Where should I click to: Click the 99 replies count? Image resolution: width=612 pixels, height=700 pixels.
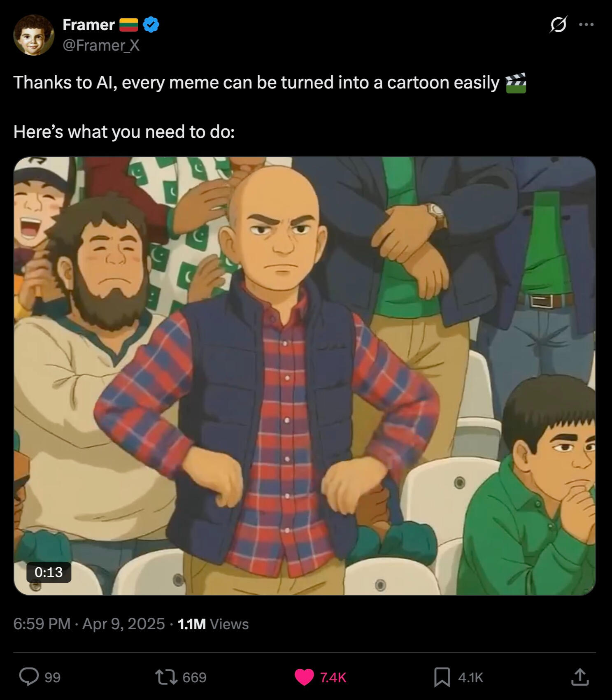click(x=53, y=677)
